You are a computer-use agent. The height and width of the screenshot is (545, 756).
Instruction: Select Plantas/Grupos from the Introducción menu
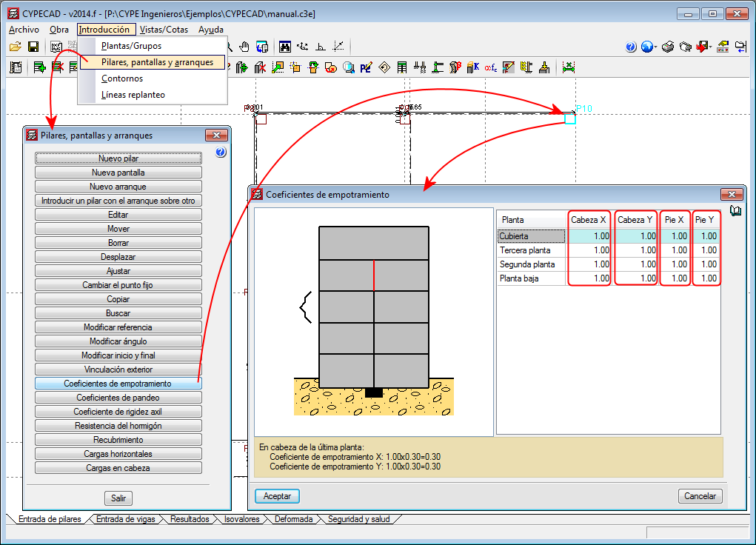pos(131,46)
